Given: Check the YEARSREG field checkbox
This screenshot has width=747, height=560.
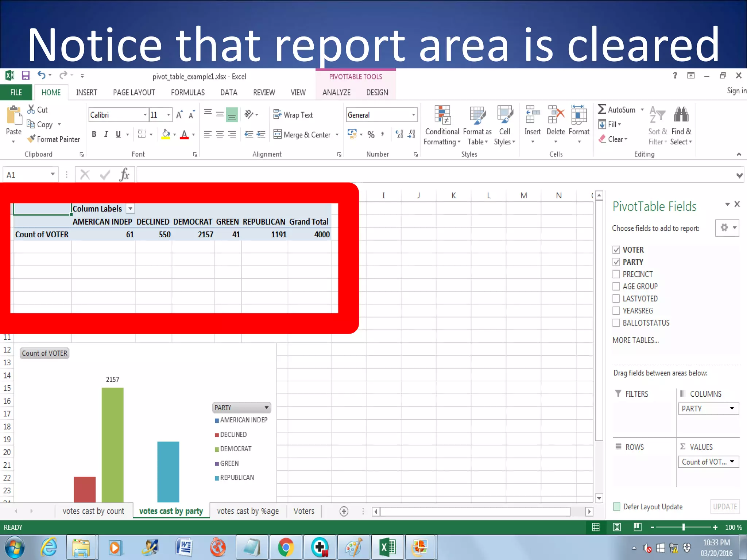Looking at the screenshot, I should (616, 311).
